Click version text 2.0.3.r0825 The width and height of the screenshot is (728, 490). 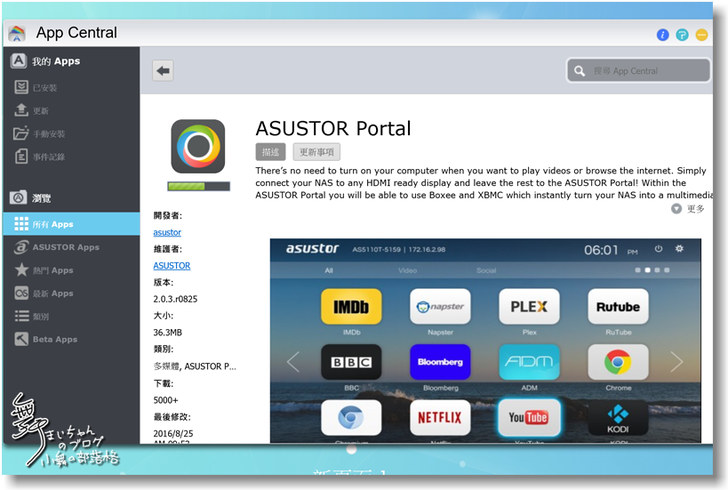click(x=176, y=299)
